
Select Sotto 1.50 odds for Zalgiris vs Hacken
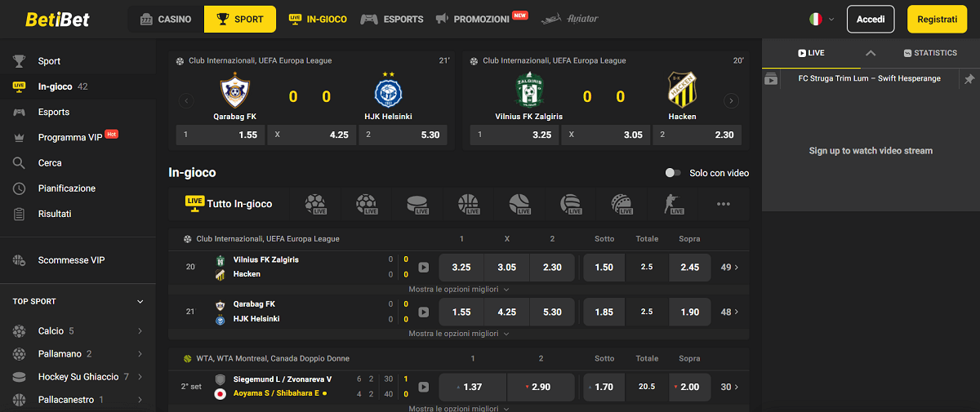[604, 267]
